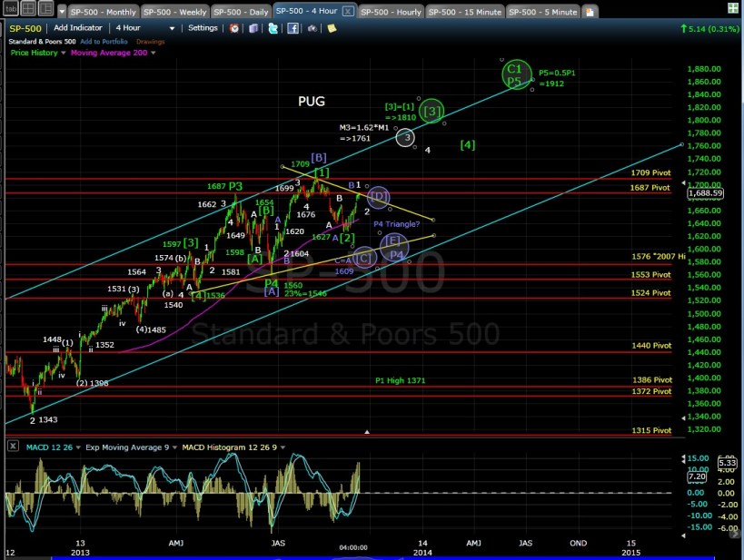Select the purple circled [C] marker
Screen dimensions: 744x560
tap(364, 258)
